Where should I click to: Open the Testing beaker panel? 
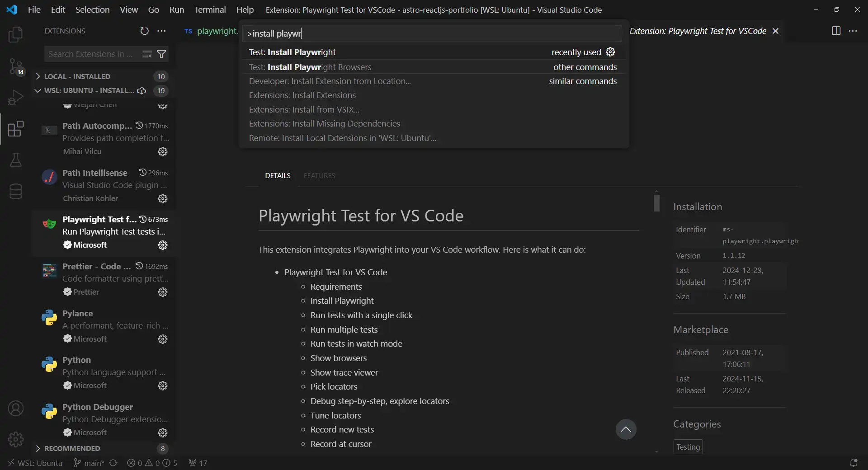[16, 160]
